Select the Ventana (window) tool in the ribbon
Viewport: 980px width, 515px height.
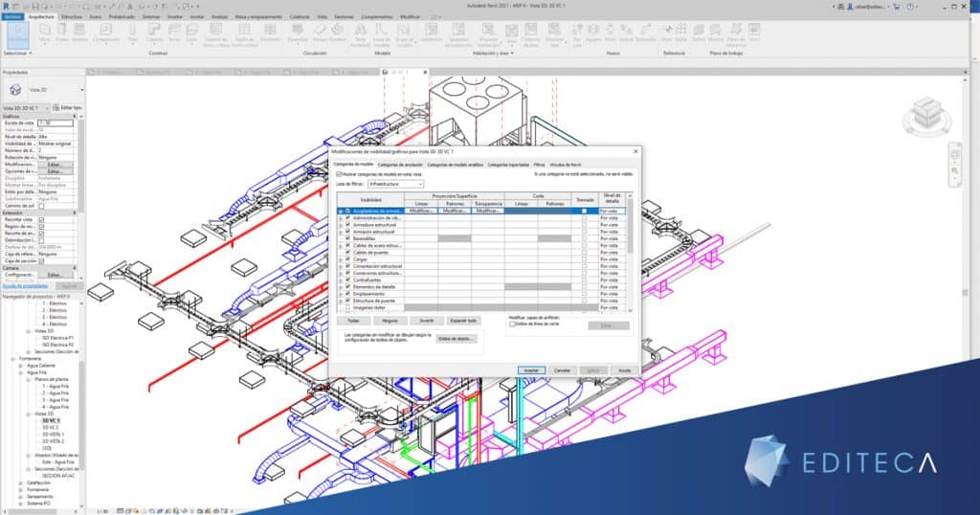[x=79, y=33]
